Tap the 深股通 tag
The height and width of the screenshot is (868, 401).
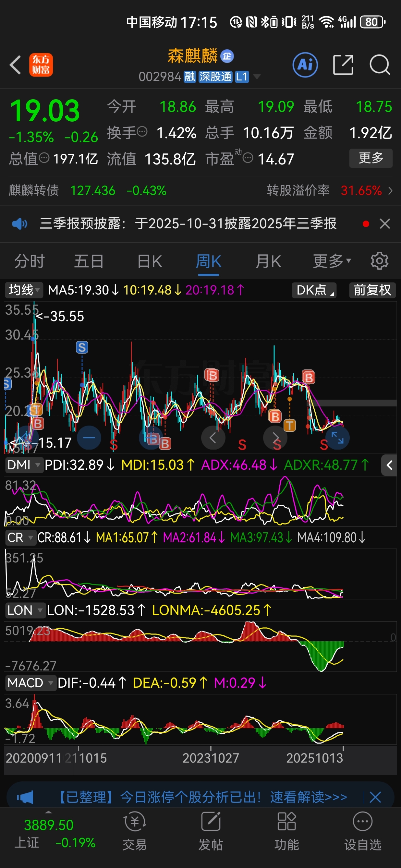click(215, 77)
